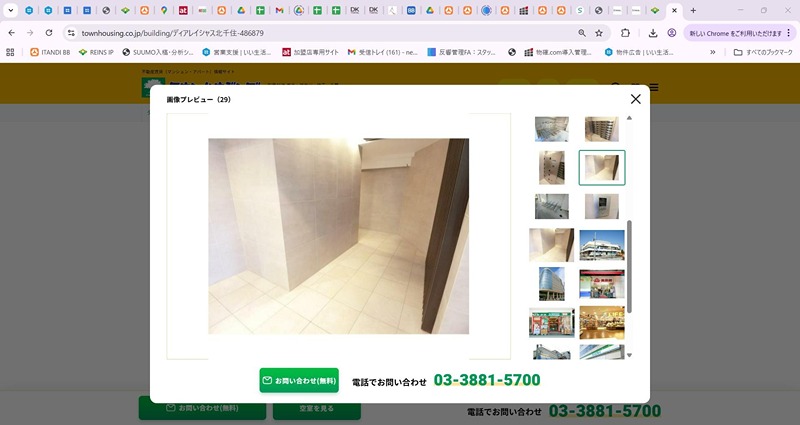Click the 空室を見る button behind the dialog

[317, 409]
